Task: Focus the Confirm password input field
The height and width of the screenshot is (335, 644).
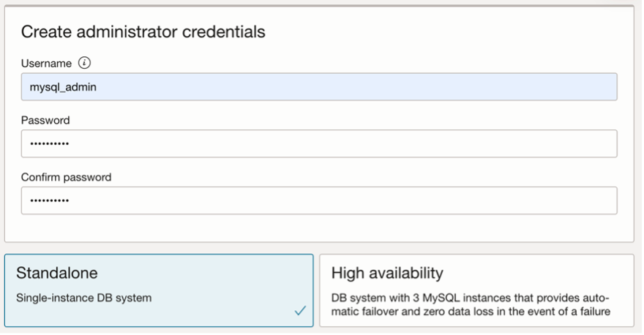Action: (319, 200)
